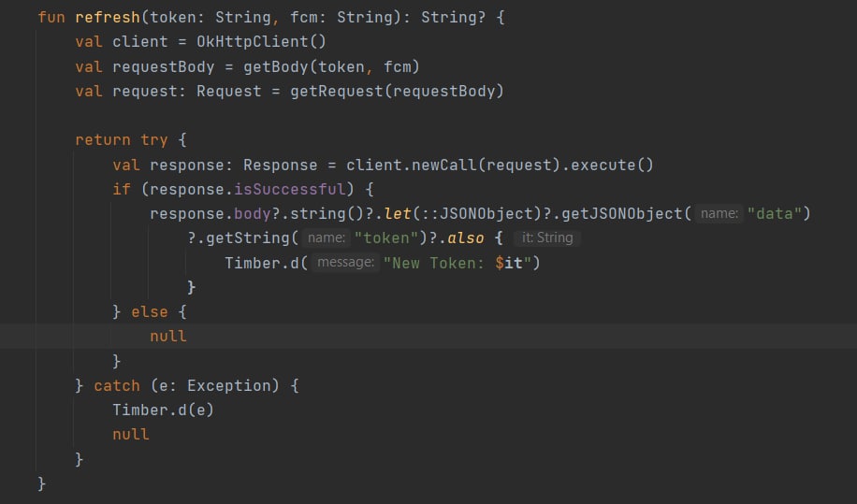Click the 'requestBody' variable declaration
857x504 pixels.
pos(164,67)
